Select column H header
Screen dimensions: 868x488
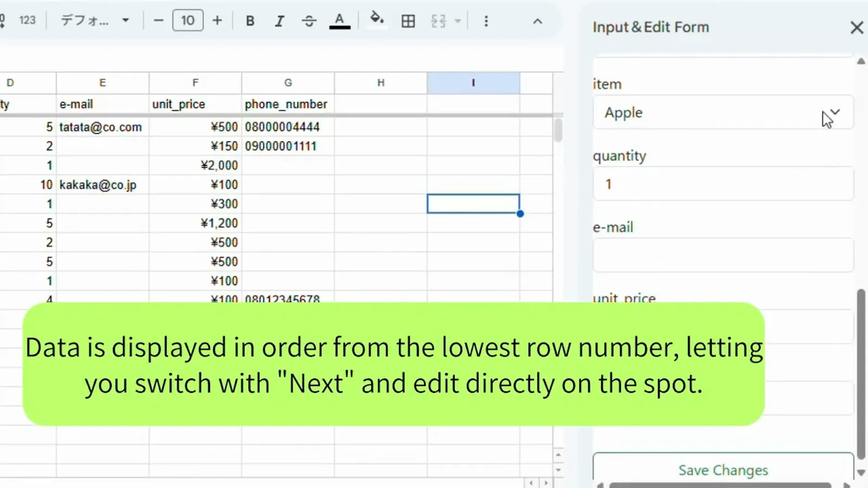[x=381, y=82]
